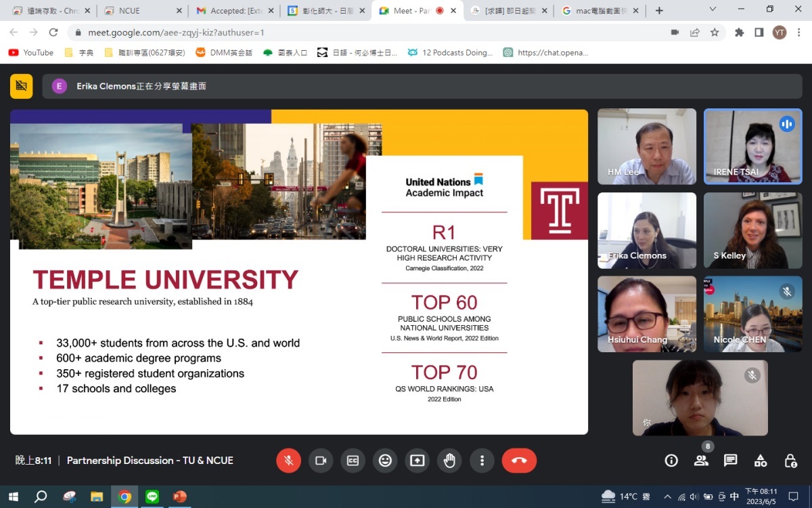Bookmark this page star icon

click(x=714, y=33)
